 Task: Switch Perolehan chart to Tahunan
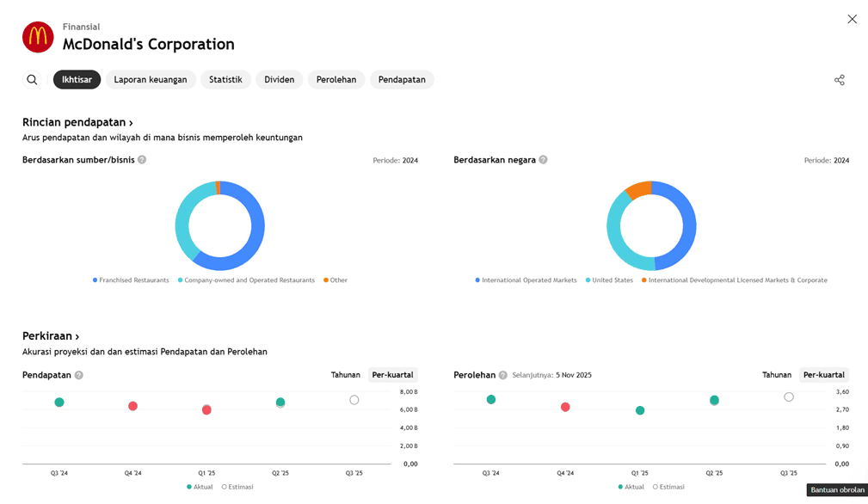coord(776,375)
